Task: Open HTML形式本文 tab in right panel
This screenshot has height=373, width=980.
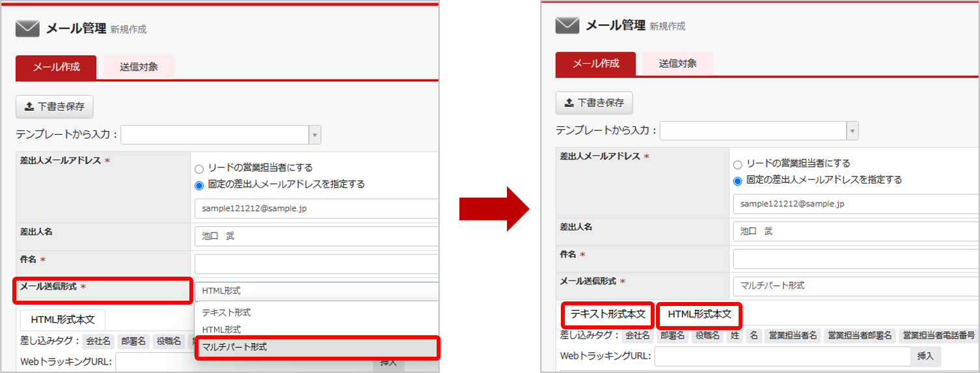Action: [700, 314]
